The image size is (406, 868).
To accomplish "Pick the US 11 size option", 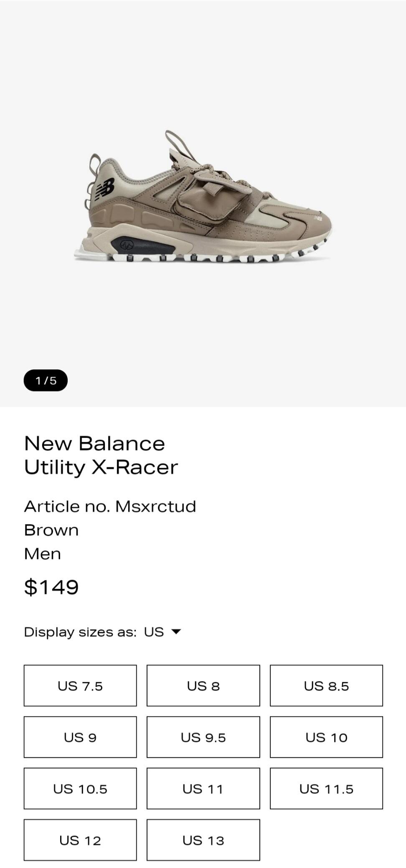I will click(x=203, y=788).
